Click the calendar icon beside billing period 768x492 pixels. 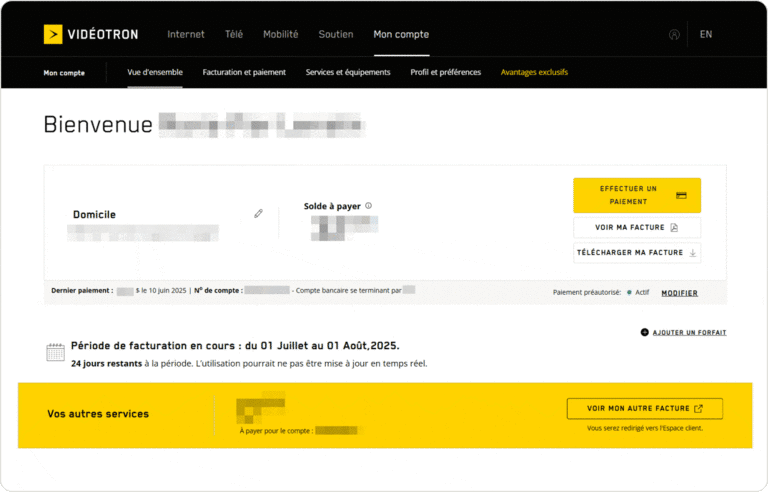[56, 352]
